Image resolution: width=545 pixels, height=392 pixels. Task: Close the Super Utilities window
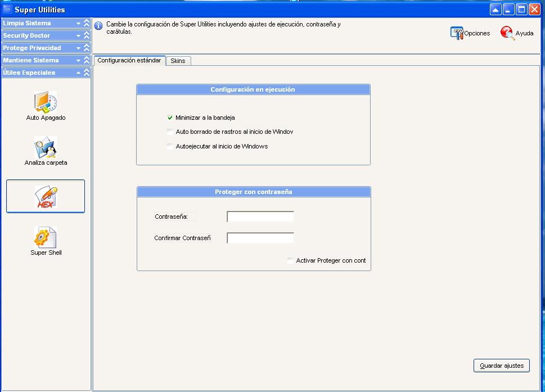534,10
